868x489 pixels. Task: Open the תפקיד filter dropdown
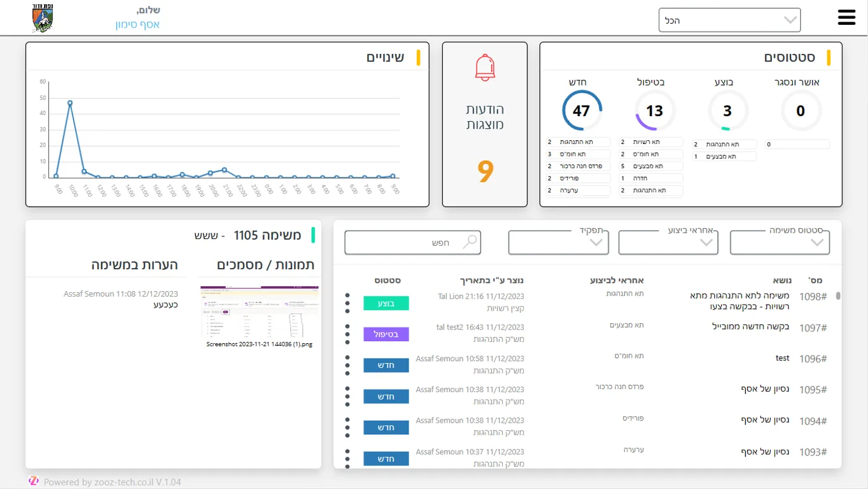[x=559, y=242]
